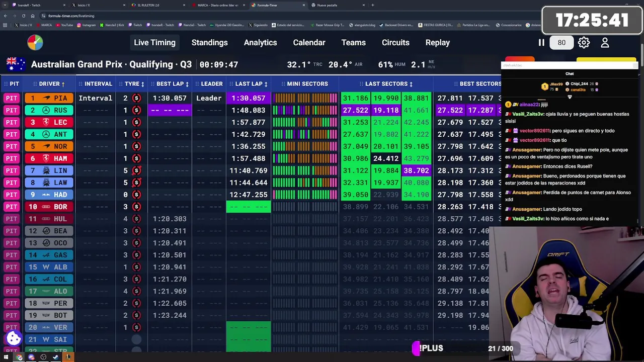
Task: Click the 80 value box
Action: pyautogui.click(x=561, y=43)
